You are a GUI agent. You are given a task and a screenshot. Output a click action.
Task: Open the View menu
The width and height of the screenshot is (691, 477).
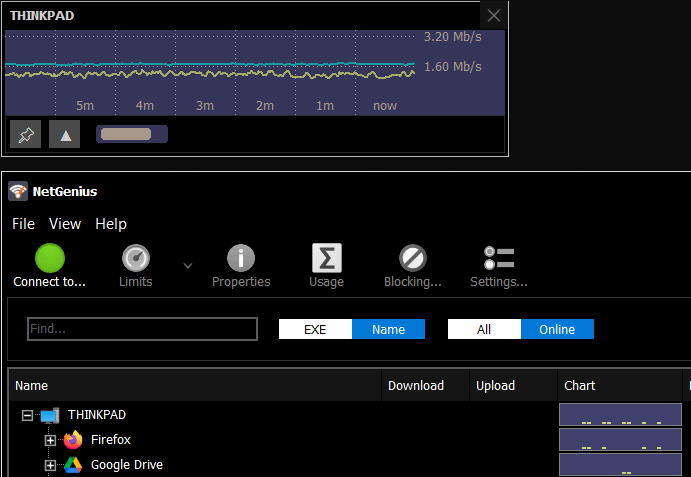point(65,224)
